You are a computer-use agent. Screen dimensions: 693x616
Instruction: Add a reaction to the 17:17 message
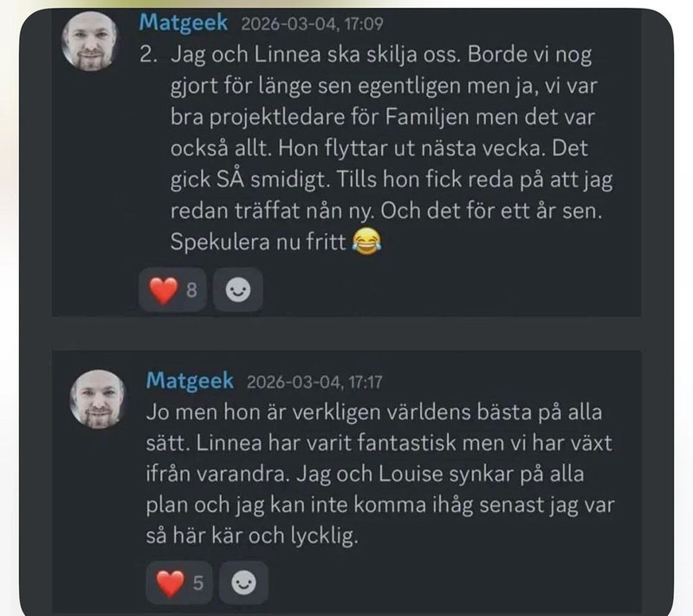(x=244, y=583)
